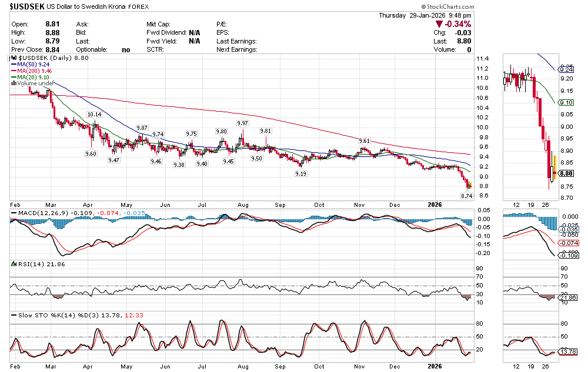Click the 9.24 MA(50) value tag
Screen dimensions: 588x372
[567, 68]
